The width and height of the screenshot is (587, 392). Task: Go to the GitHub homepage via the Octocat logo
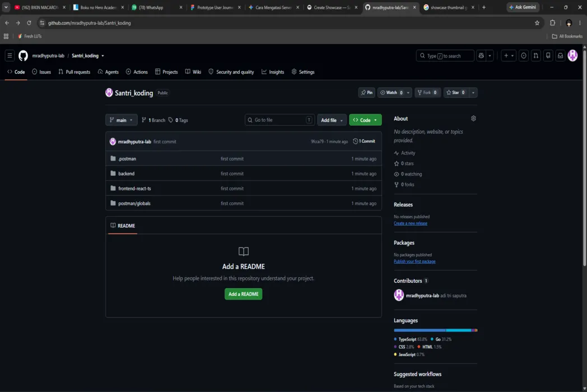[23, 56]
